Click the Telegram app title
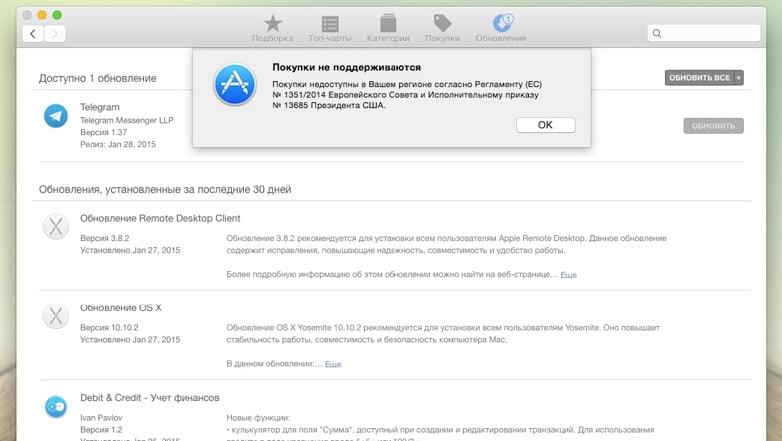782x441 pixels. (100, 107)
